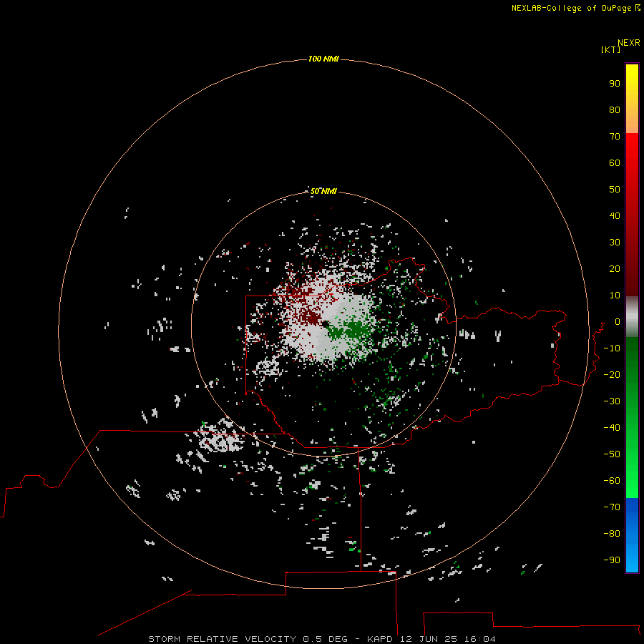Click the 16:04 timestamp in the caption

coord(480,639)
